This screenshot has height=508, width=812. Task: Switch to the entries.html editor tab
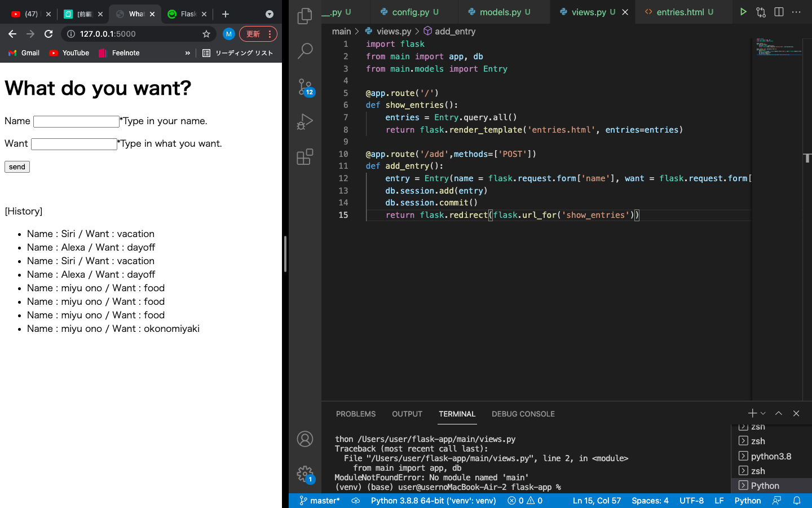click(x=684, y=12)
